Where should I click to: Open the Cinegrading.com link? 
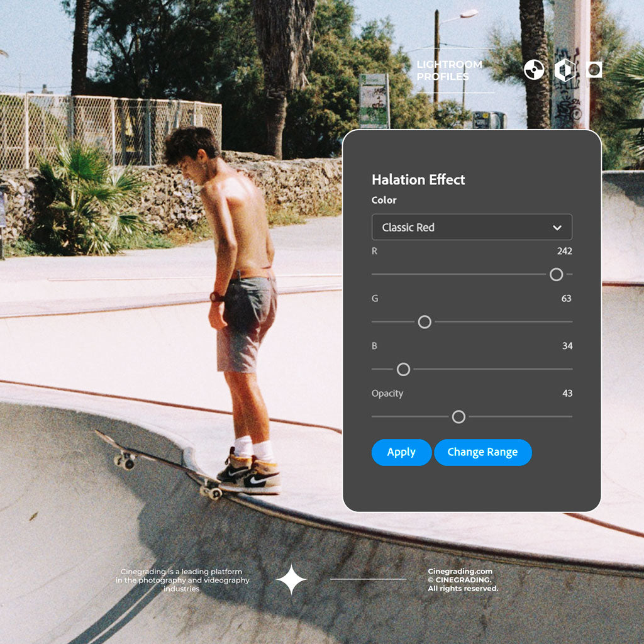coord(460,572)
